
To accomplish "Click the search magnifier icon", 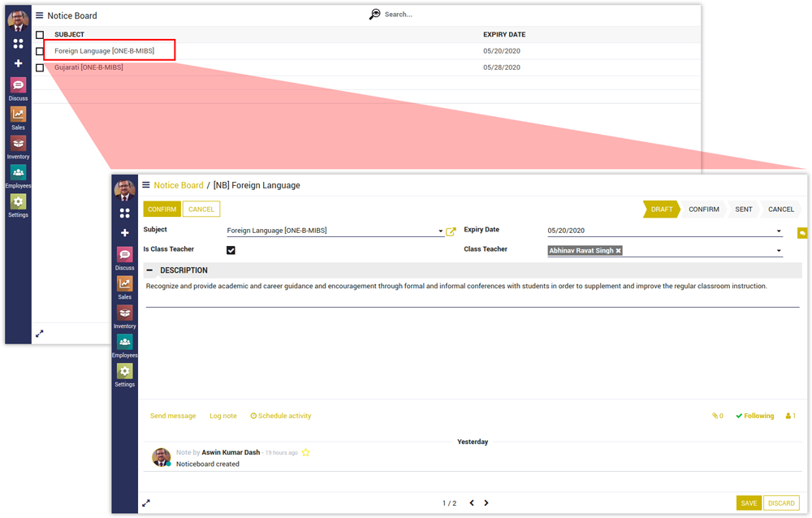I will (x=374, y=15).
